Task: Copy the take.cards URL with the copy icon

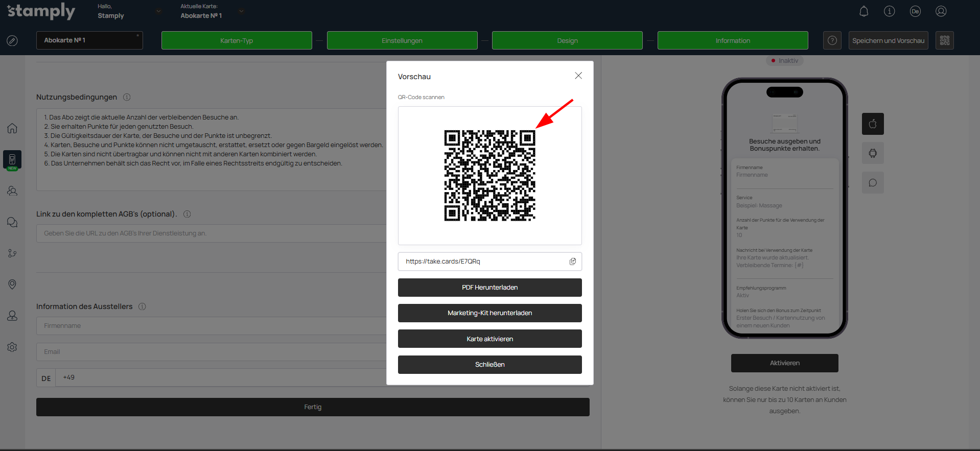Action: click(572, 262)
